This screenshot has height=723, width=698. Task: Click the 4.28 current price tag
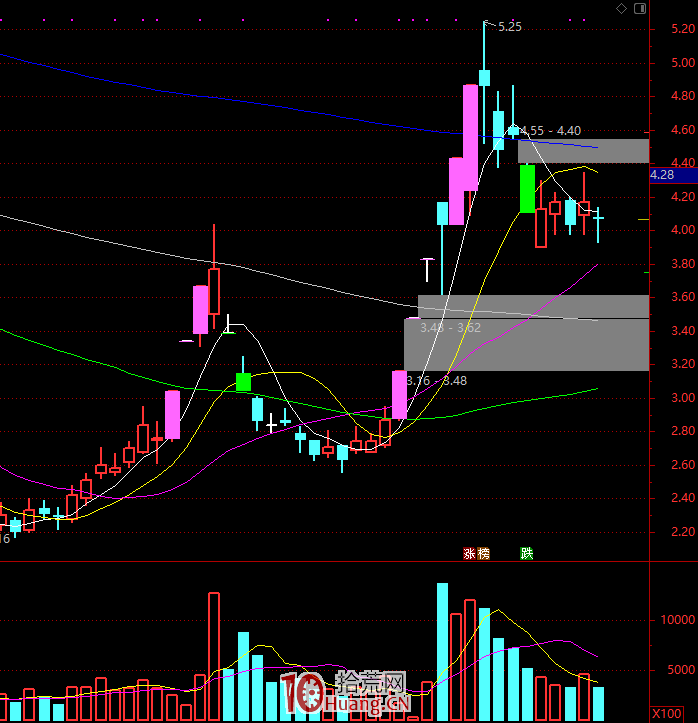[674, 175]
